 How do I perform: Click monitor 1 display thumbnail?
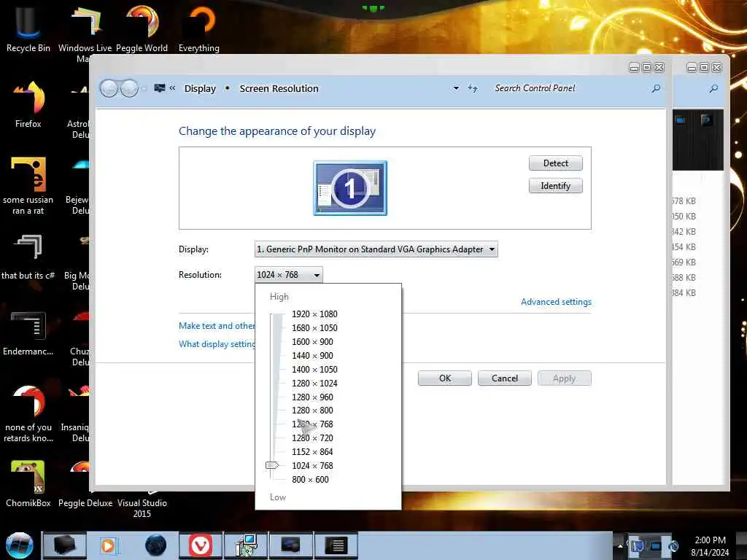350,188
